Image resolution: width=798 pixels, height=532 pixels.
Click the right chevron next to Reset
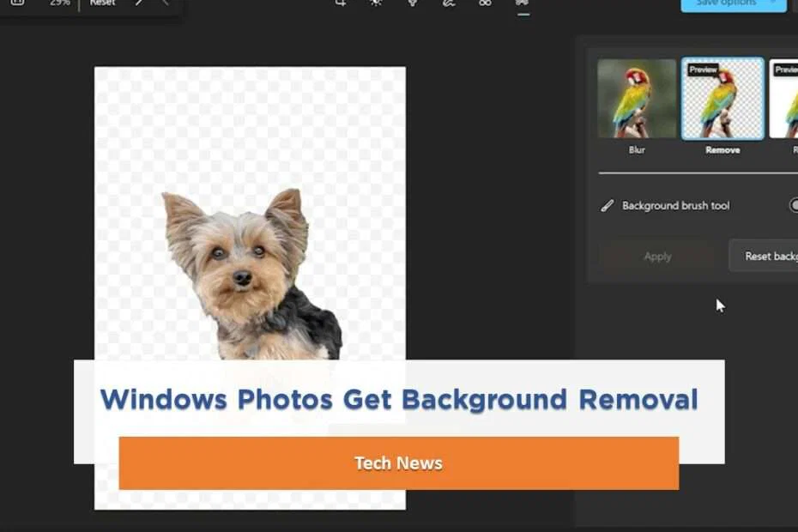coord(139,3)
